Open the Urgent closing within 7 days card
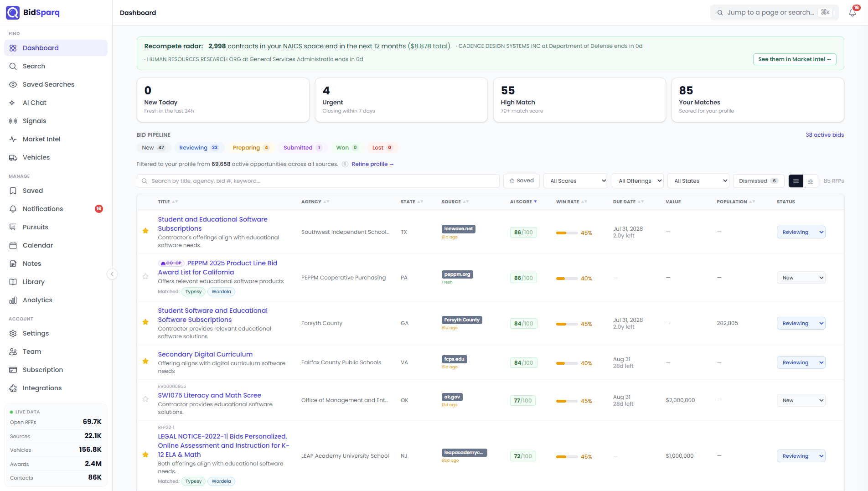Viewport: 868px width, 491px height. tap(401, 100)
